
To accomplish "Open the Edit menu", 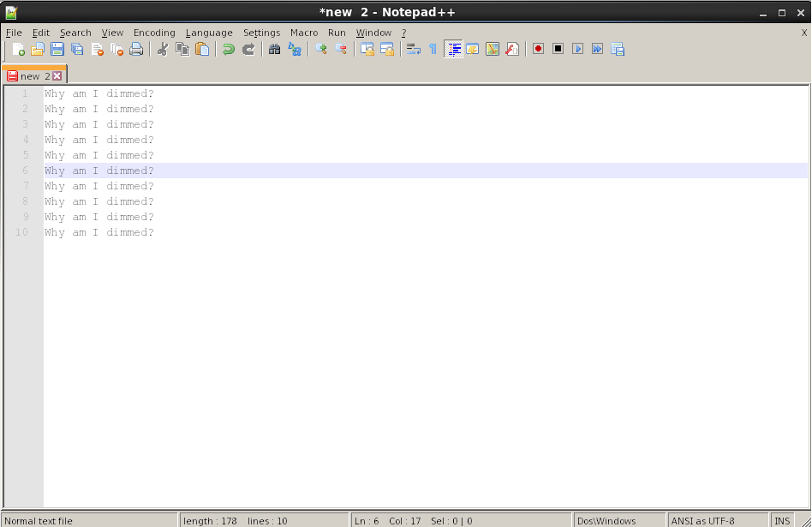I will click(41, 33).
